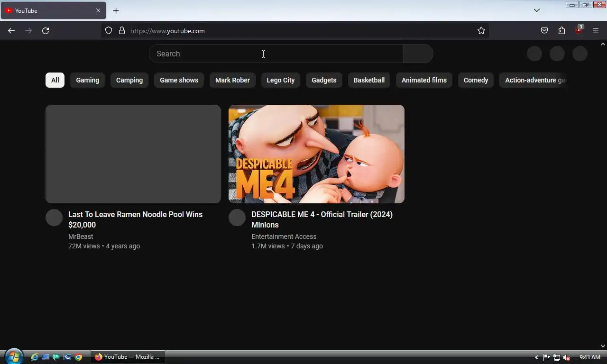Show hidden tray icons arrow

[537, 357]
